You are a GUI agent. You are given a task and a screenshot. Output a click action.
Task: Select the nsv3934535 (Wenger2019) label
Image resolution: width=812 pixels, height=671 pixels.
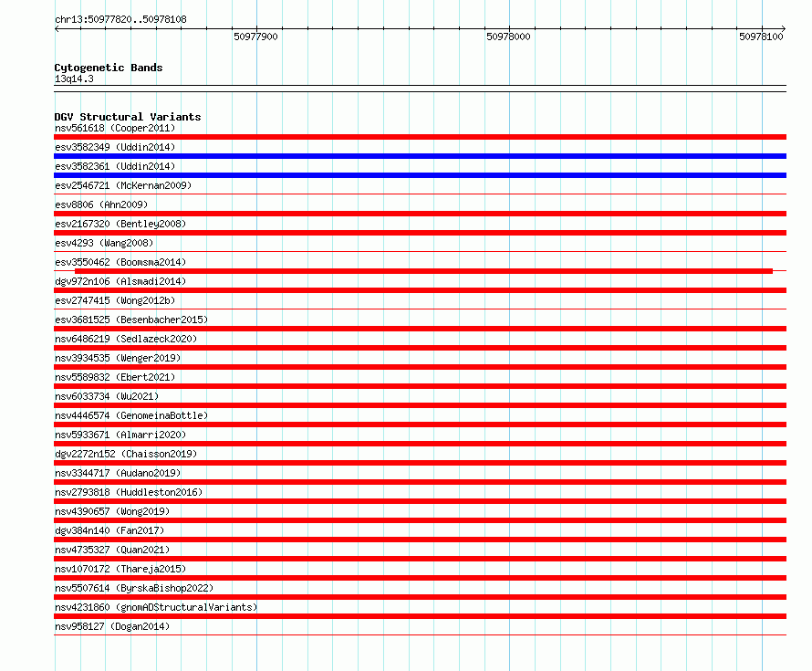[118, 358]
